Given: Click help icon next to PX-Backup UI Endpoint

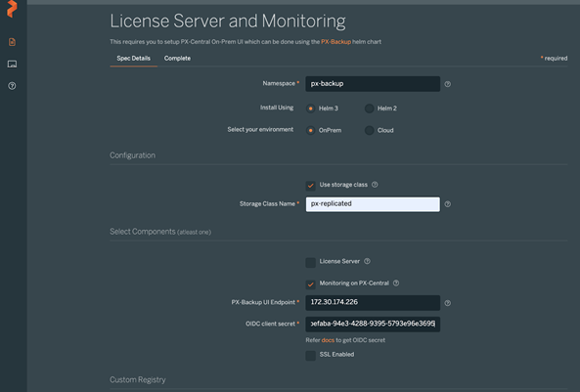Looking at the screenshot, I should [448, 303].
